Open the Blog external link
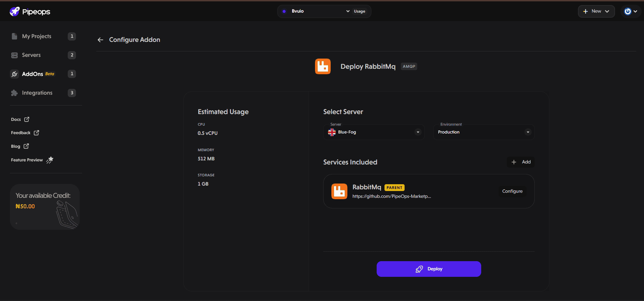The height and width of the screenshot is (301, 644). (20, 146)
